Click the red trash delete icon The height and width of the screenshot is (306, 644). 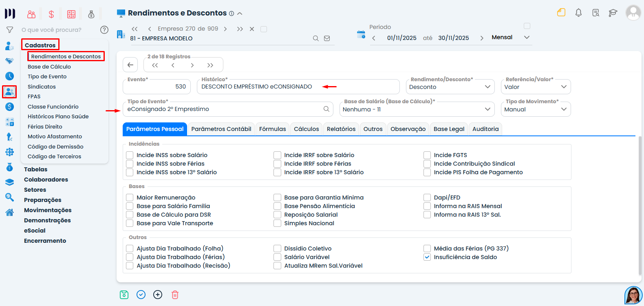(175, 295)
